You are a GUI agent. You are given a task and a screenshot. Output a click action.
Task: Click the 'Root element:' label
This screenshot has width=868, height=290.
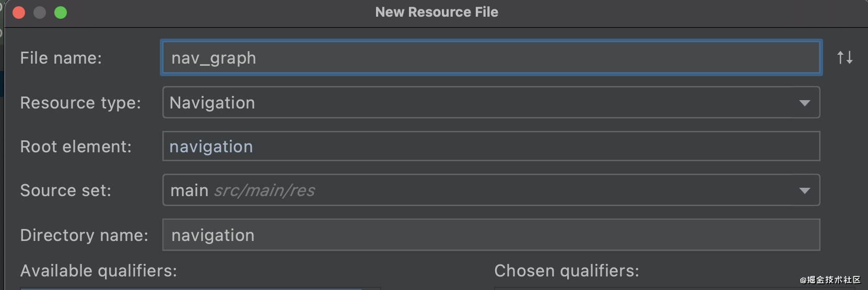coord(76,147)
